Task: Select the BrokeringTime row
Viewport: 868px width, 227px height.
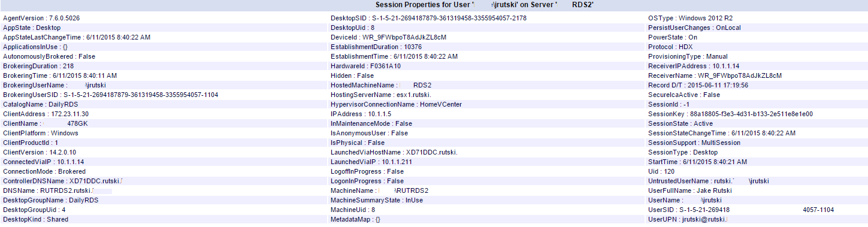Action: pyautogui.click(x=60, y=75)
